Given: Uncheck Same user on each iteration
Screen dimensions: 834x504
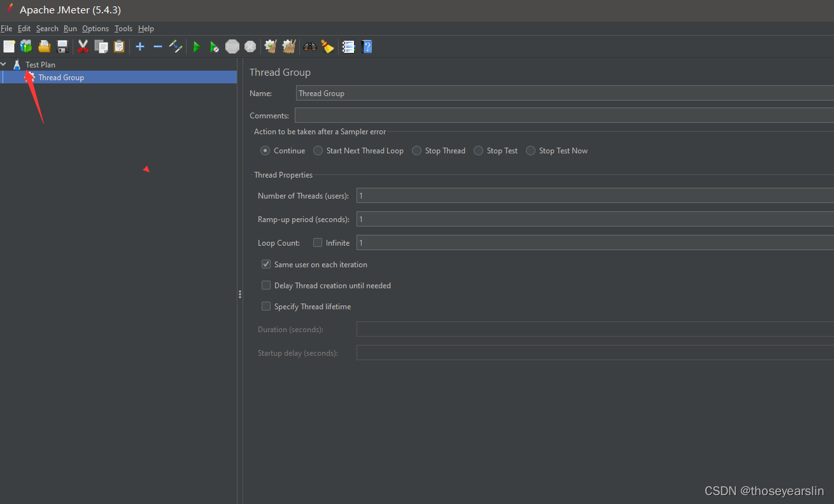Looking at the screenshot, I should coord(266,264).
